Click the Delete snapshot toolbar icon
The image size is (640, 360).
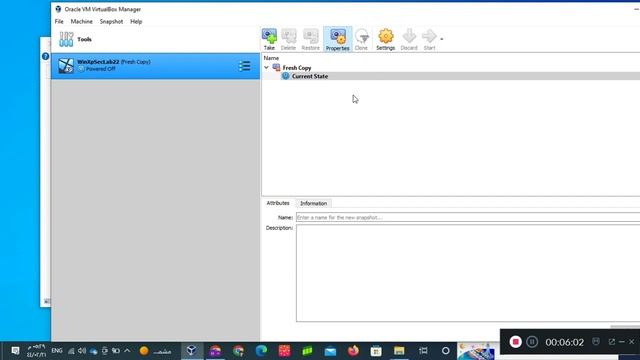click(288, 39)
